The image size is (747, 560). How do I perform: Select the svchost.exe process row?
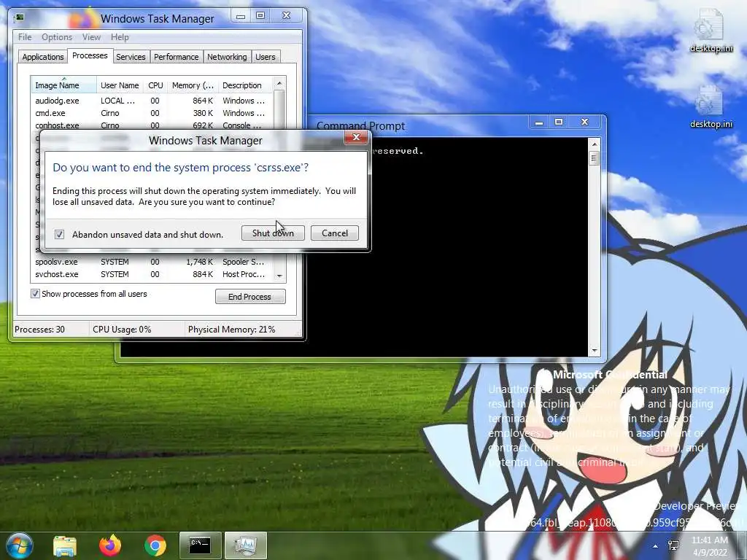pos(152,274)
